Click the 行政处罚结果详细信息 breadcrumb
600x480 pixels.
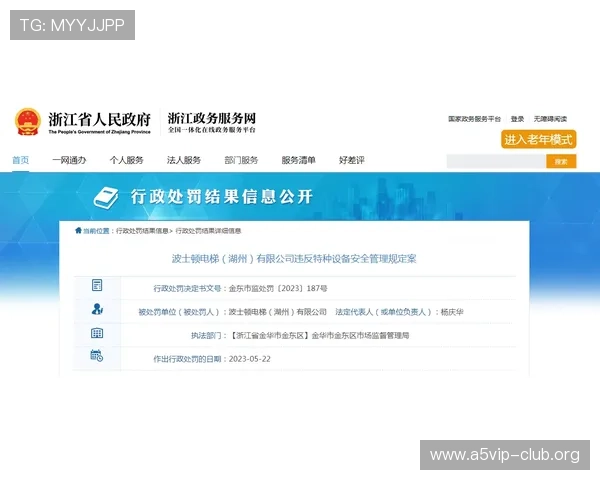point(208,231)
